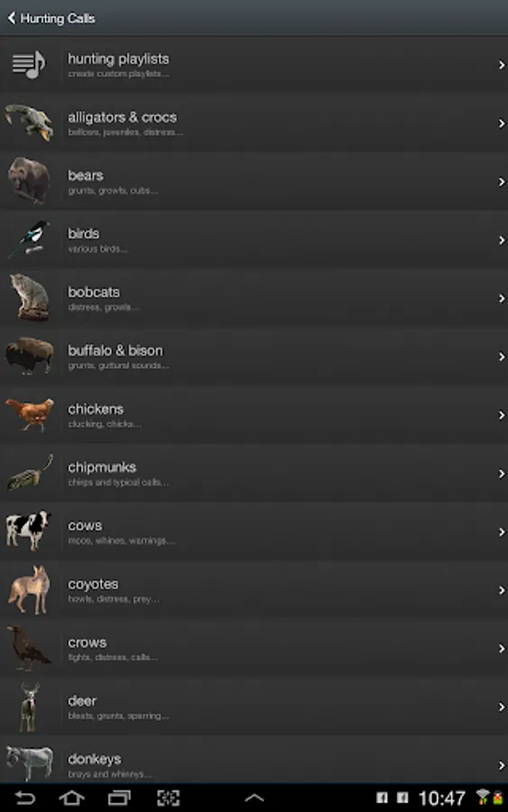This screenshot has width=508, height=812.
Task: Select the buffalo image icon
Action: click(x=30, y=355)
